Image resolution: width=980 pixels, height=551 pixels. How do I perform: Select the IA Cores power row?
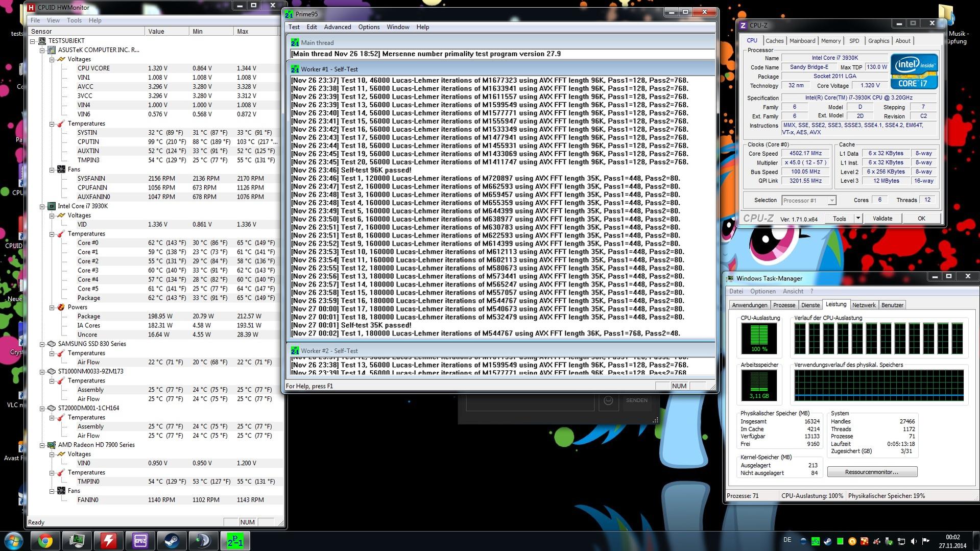click(177, 326)
